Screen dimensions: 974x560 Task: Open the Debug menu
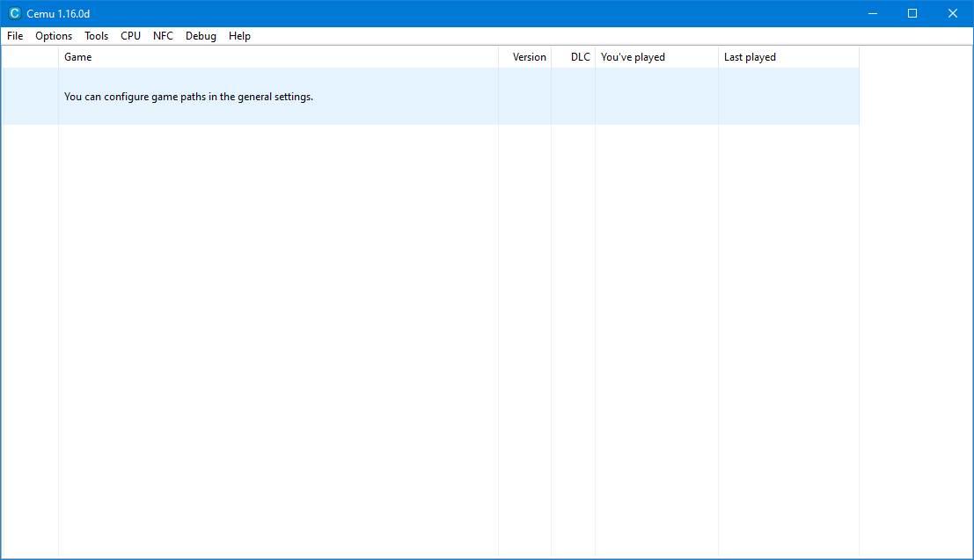click(x=201, y=36)
